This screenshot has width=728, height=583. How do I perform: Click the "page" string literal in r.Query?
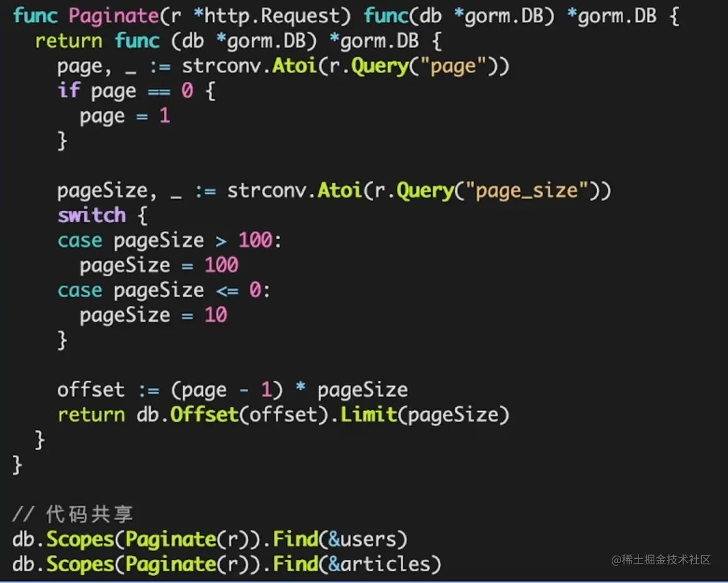click(453, 66)
